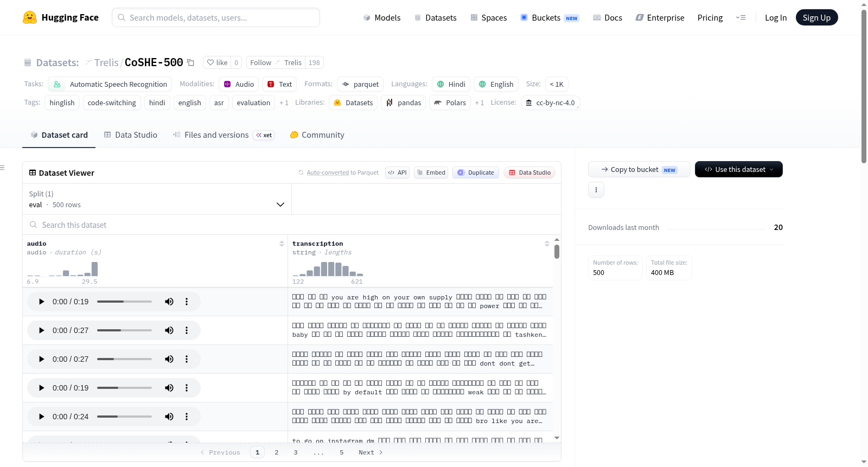Open more options on the third audio player
The image size is (868, 467).
pos(187,359)
